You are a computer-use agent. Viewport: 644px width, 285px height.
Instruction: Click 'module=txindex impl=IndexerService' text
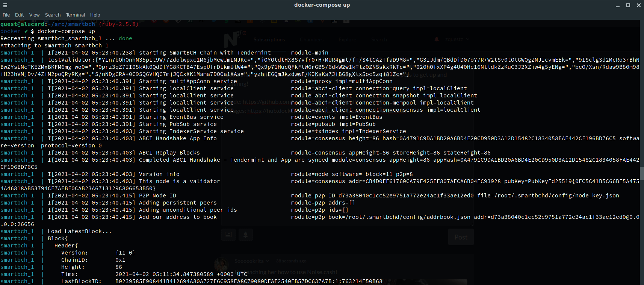tap(349, 131)
